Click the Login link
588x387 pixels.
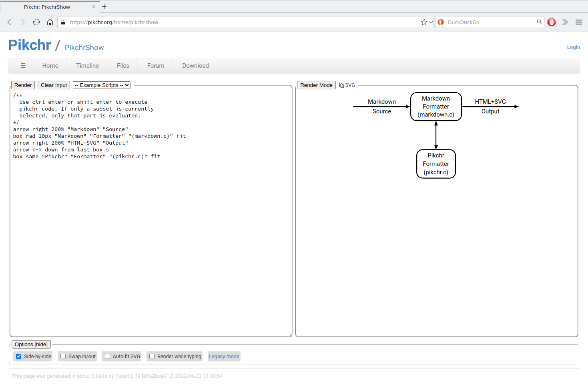point(573,47)
